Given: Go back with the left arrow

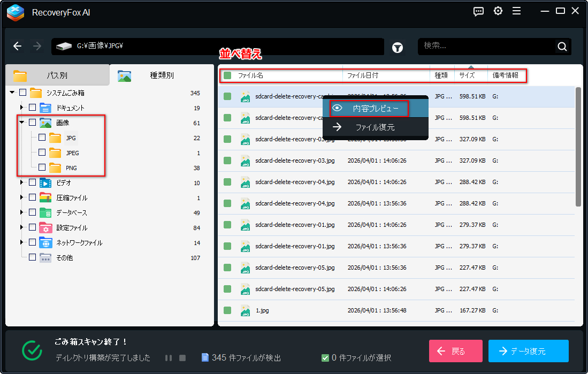Looking at the screenshot, I should click(x=17, y=46).
